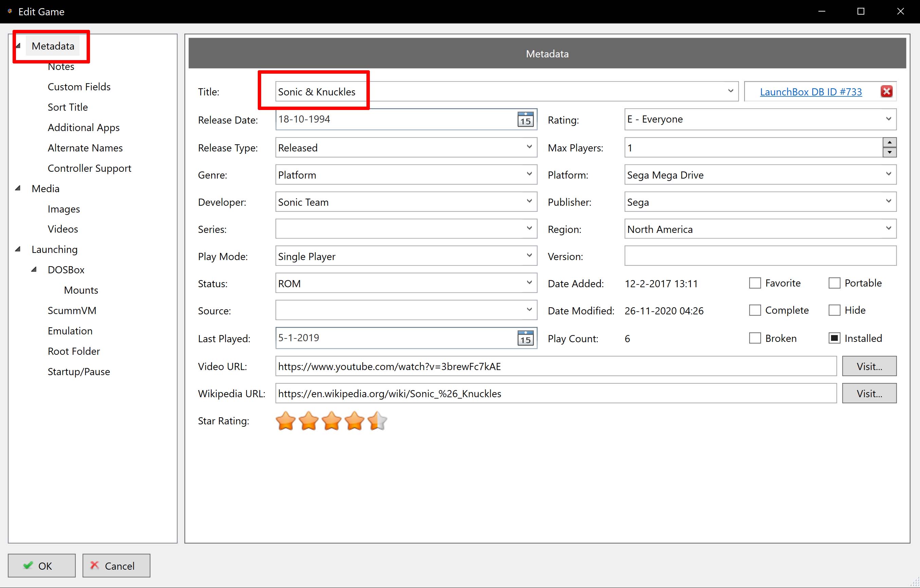Close the Edit Game window

(x=900, y=12)
